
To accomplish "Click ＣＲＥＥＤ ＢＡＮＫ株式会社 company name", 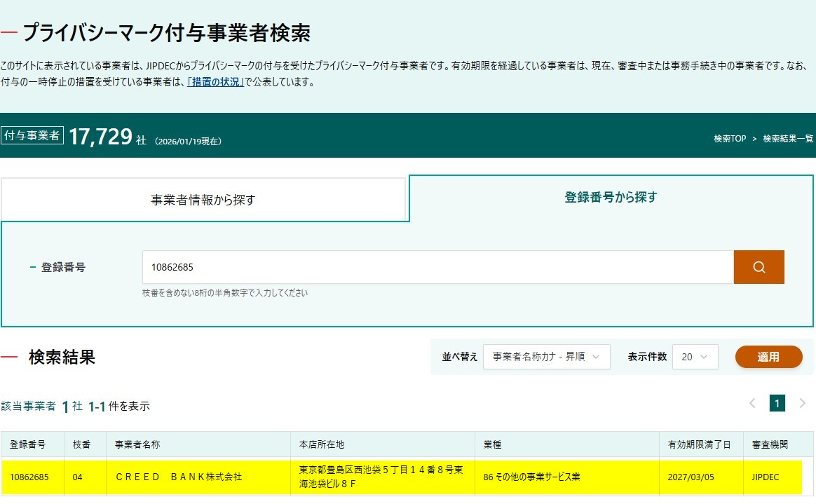I will pos(179,477).
